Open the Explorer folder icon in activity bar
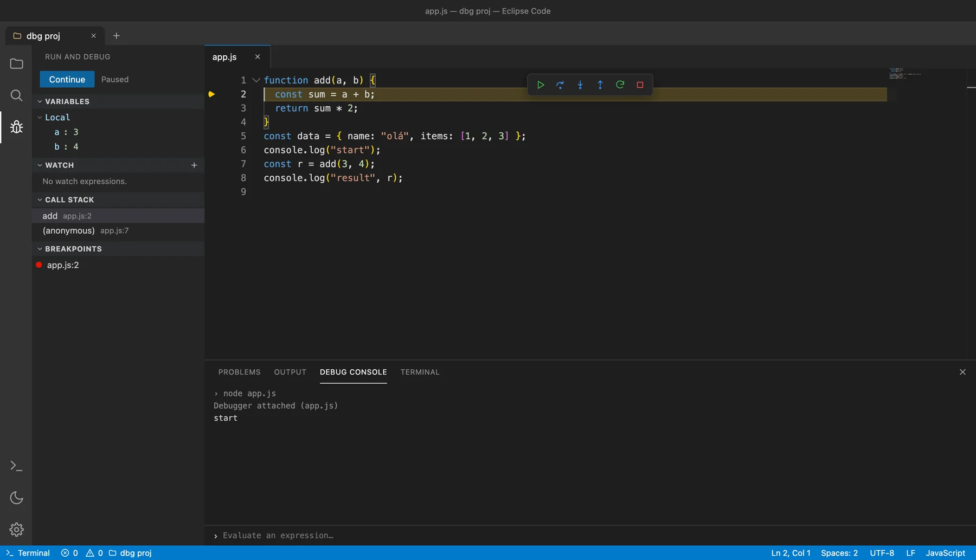 point(16,64)
